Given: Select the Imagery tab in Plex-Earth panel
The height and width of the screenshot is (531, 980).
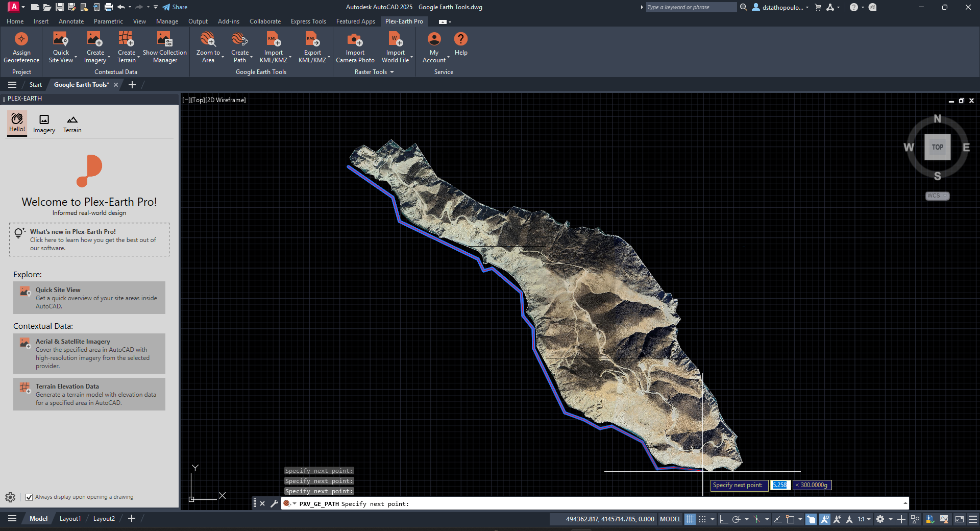Looking at the screenshot, I should tap(44, 124).
